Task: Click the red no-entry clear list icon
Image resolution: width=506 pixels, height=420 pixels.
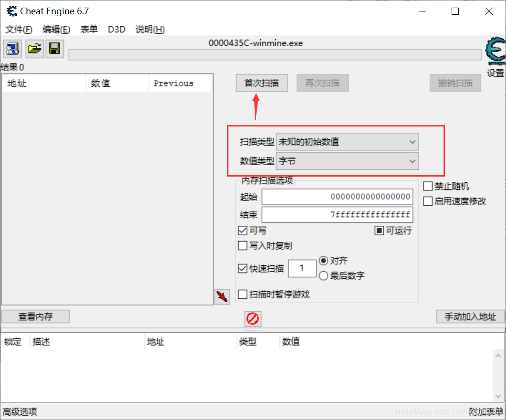Action: click(x=253, y=319)
